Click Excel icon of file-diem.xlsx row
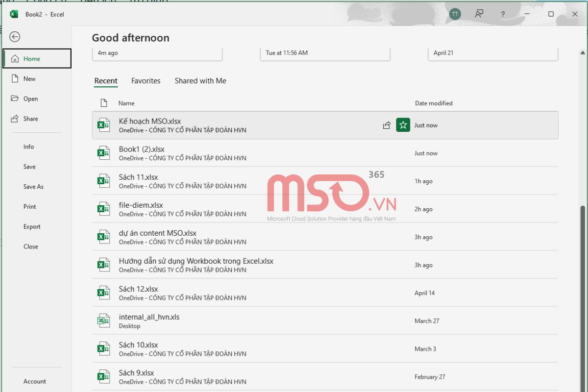 103,209
